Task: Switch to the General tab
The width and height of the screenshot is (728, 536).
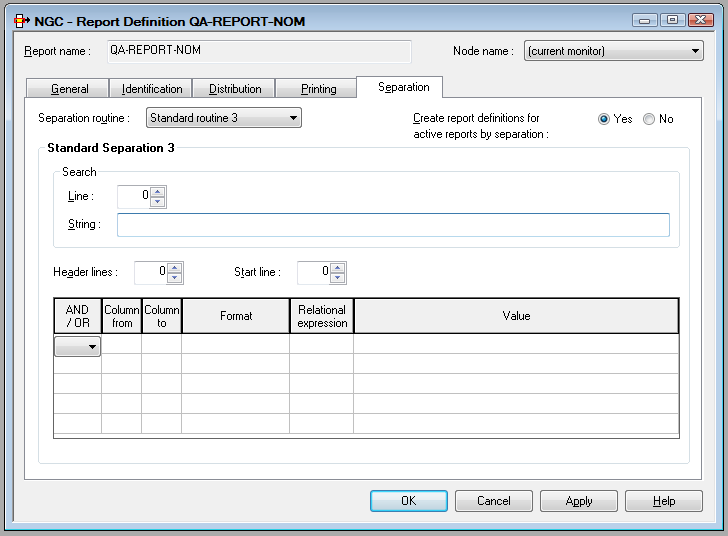Action: click(x=68, y=88)
